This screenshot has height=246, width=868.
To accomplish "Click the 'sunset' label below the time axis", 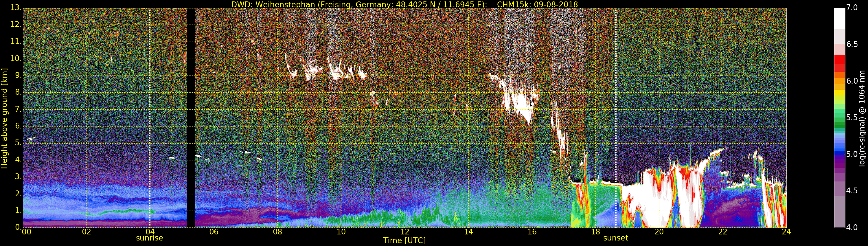I will coord(616,238).
